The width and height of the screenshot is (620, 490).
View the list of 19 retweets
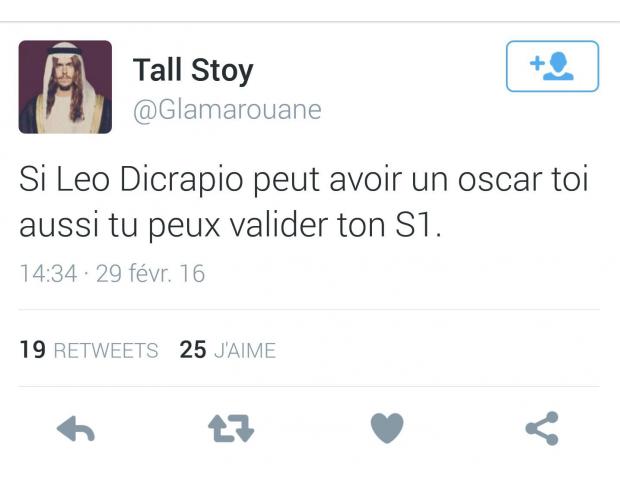[89, 350]
